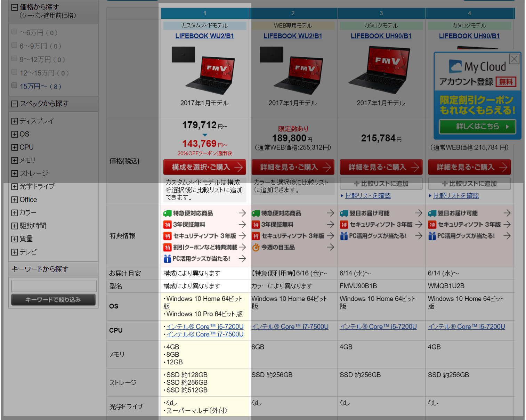The height and width of the screenshot is (420, 526).
Task: Click the orange medal icon for 今週の目玉品
Action: click(x=256, y=247)
